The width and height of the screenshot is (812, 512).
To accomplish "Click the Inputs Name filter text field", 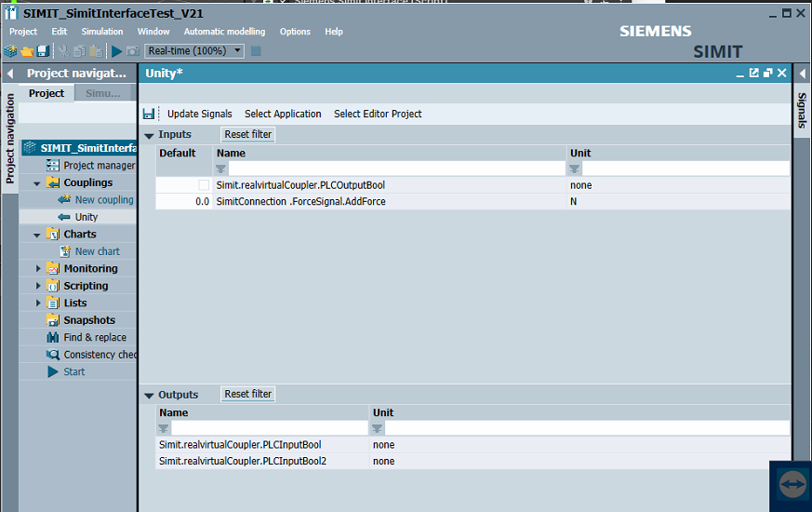I will 396,168.
